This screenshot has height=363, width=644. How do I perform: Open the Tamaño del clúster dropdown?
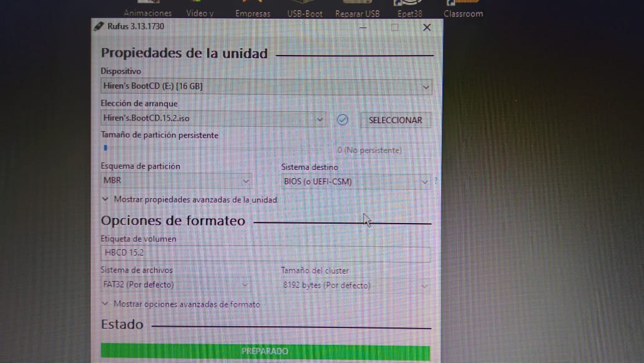point(356,286)
